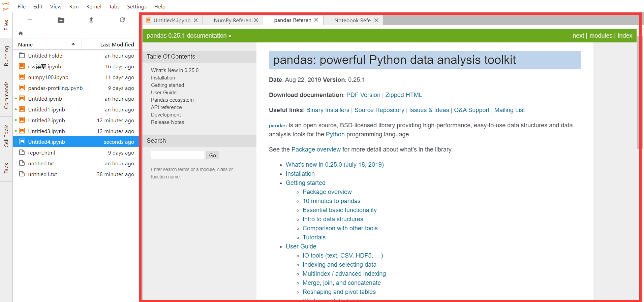This screenshot has width=644, height=302.
Task: Switch to the Untitled4.ipynb tab
Action: [172, 20]
